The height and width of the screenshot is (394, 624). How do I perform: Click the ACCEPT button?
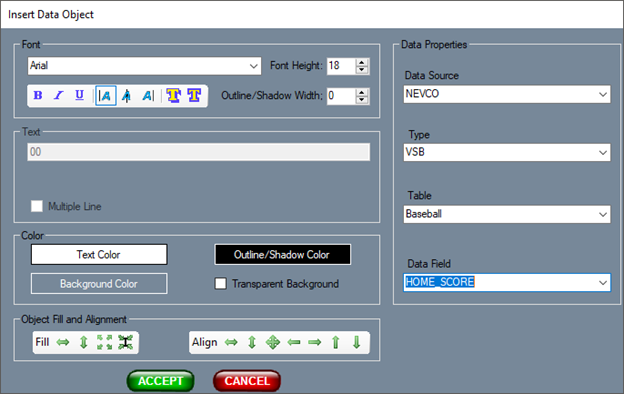[160, 381]
